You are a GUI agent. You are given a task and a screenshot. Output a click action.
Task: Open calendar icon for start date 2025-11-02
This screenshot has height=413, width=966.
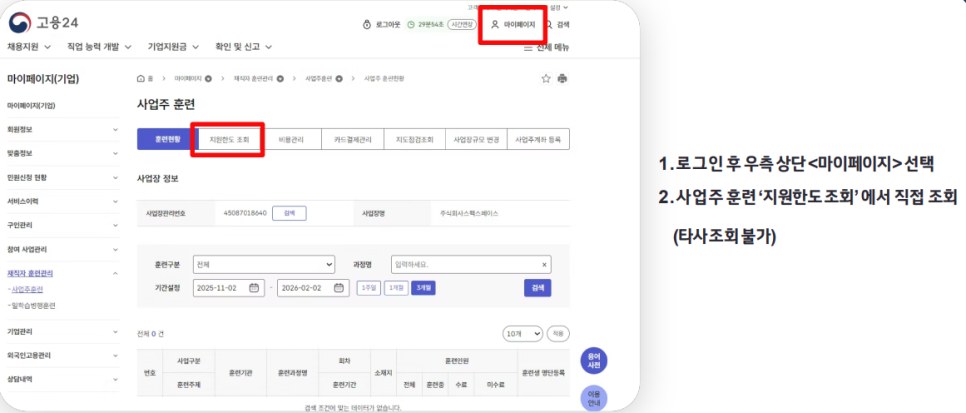click(x=253, y=288)
